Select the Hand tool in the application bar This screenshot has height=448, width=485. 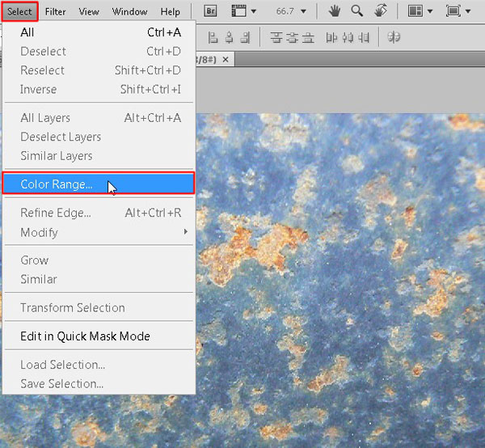334,12
